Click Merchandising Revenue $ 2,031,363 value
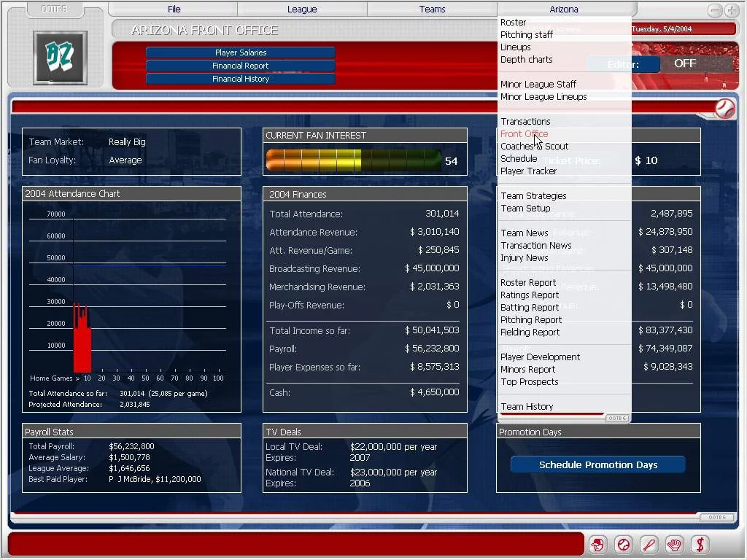Image resolution: width=747 pixels, height=560 pixels. pos(435,286)
